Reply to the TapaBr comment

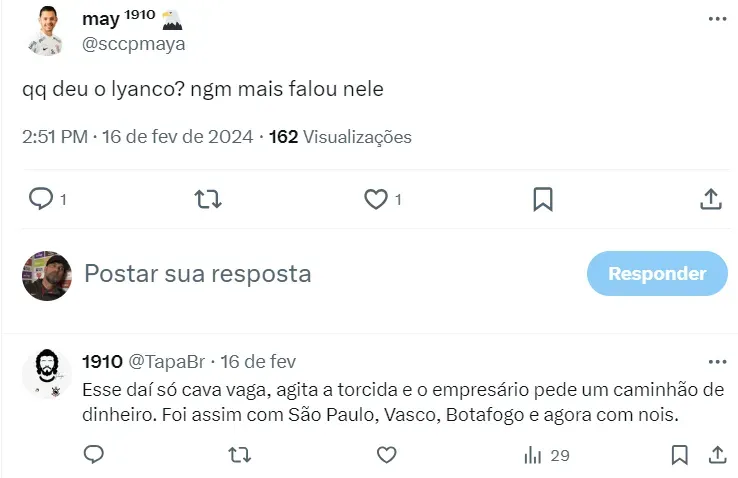click(x=93, y=455)
